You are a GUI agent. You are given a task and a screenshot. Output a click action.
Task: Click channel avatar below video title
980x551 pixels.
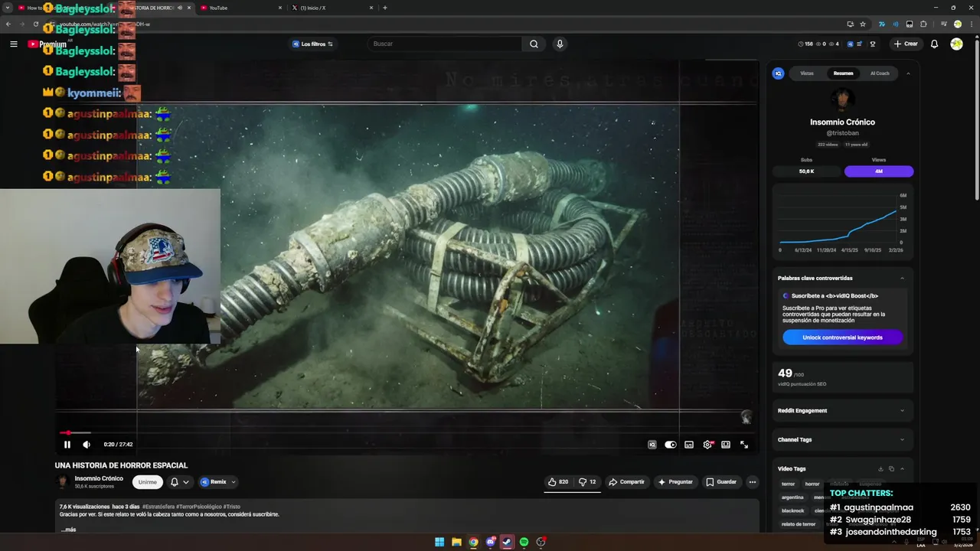(x=63, y=481)
